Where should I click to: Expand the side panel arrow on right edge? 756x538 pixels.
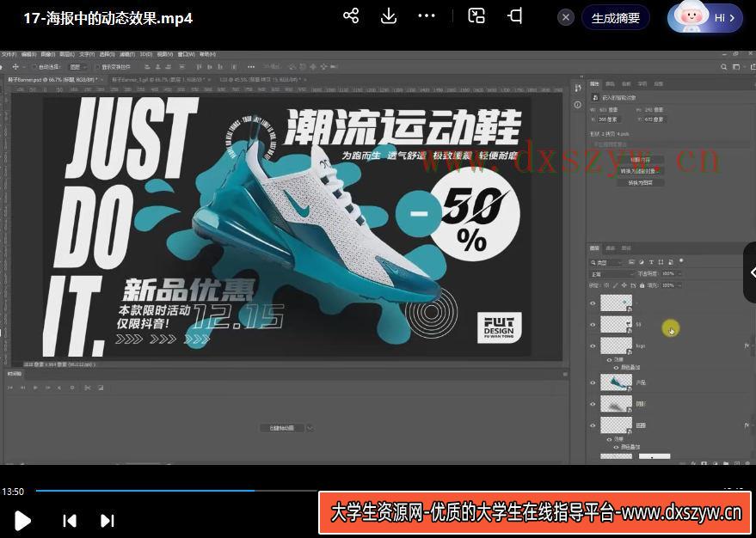pos(751,272)
